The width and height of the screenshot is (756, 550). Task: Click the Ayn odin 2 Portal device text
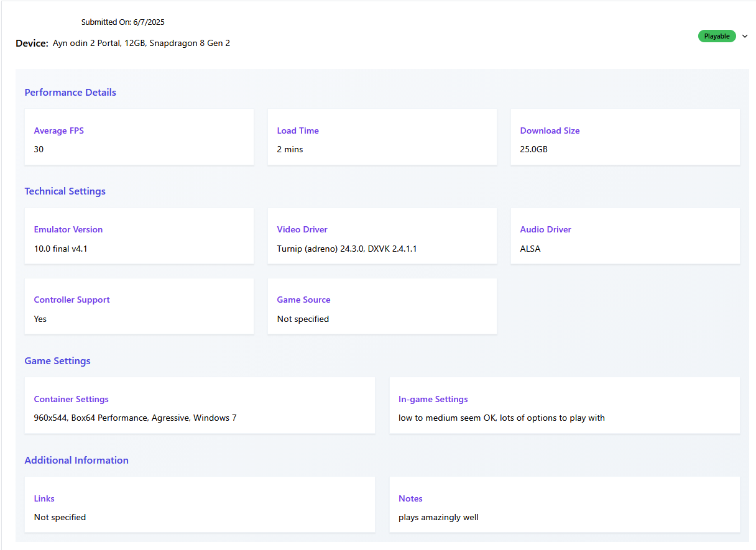coord(141,44)
